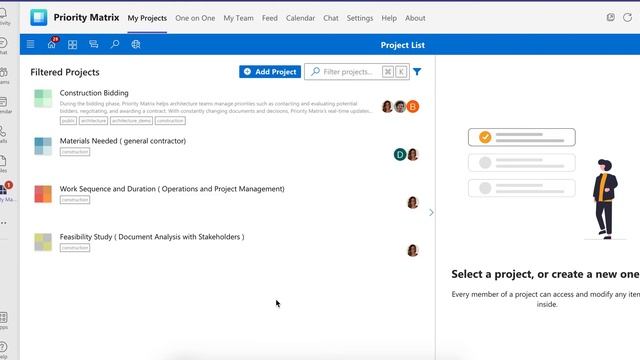The height and width of the screenshot is (360, 640).
Task: Switch to the One on One tab
Action: point(195,18)
